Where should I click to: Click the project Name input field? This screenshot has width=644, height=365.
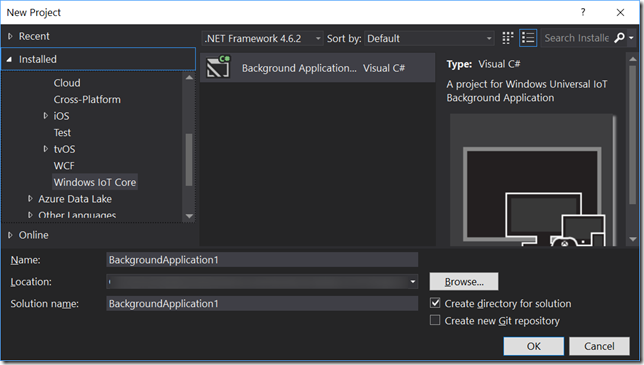(x=262, y=260)
